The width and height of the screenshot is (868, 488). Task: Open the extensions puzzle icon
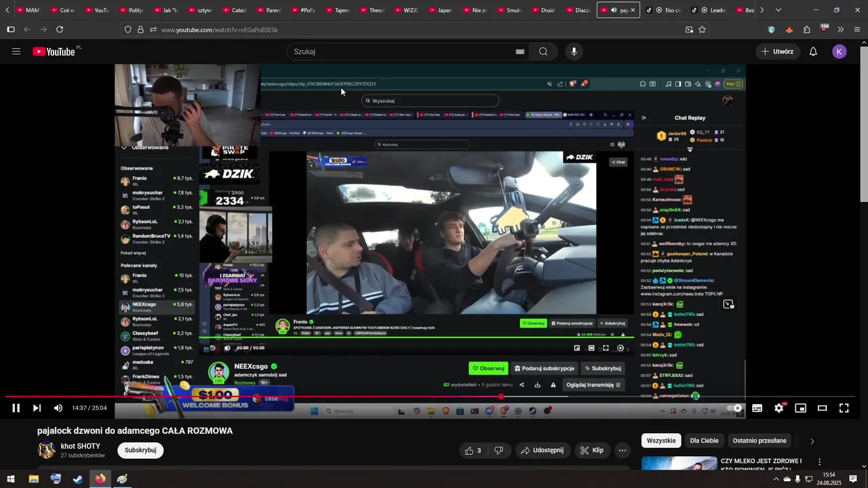[x=806, y=30]
